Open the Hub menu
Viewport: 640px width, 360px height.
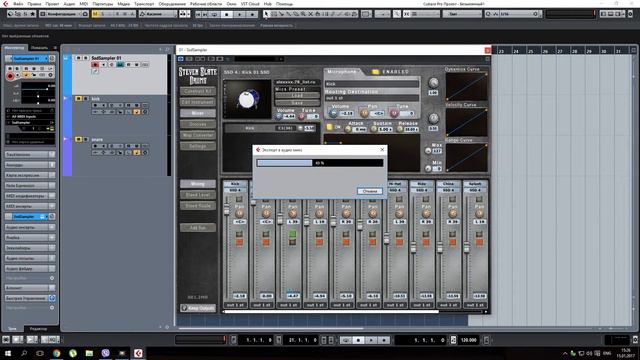coord(267,4)
